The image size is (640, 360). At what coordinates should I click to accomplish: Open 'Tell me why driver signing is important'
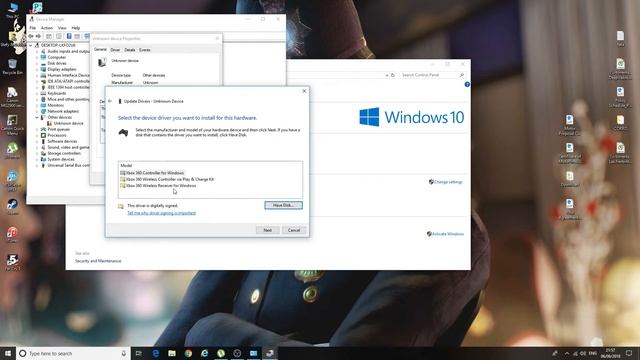coord(162,213)
